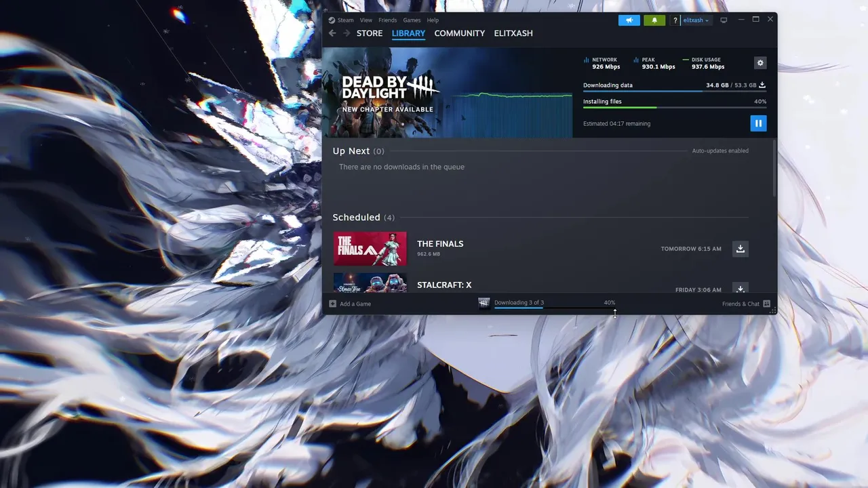Open THE FINALS game thumbnail
This screenshot has width=868, height=488.
click(x=370, y=249)
